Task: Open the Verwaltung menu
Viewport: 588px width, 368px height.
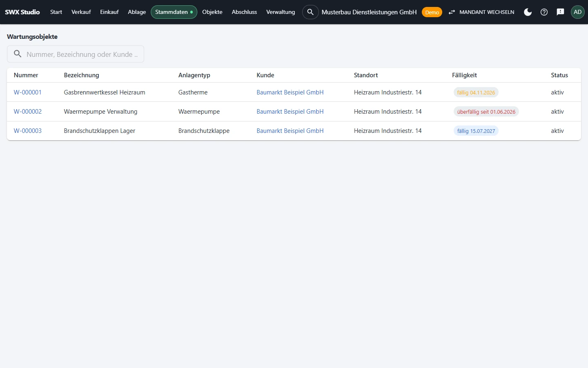Action: [281, 12]
